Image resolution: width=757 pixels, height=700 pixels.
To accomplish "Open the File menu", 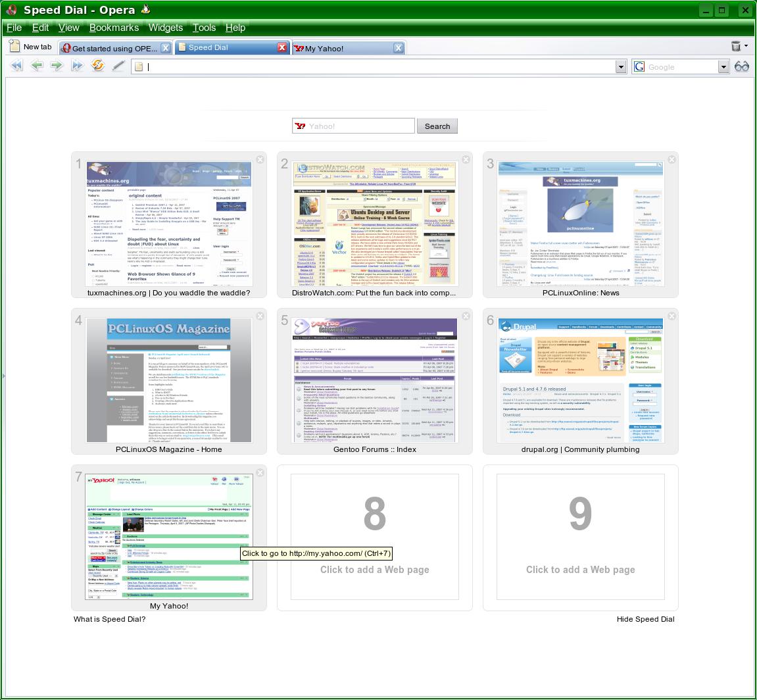I will (x=14, y=28).
